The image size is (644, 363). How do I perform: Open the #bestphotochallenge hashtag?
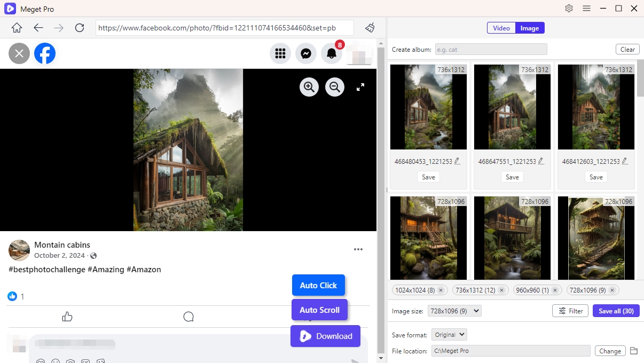pos(47,270)
